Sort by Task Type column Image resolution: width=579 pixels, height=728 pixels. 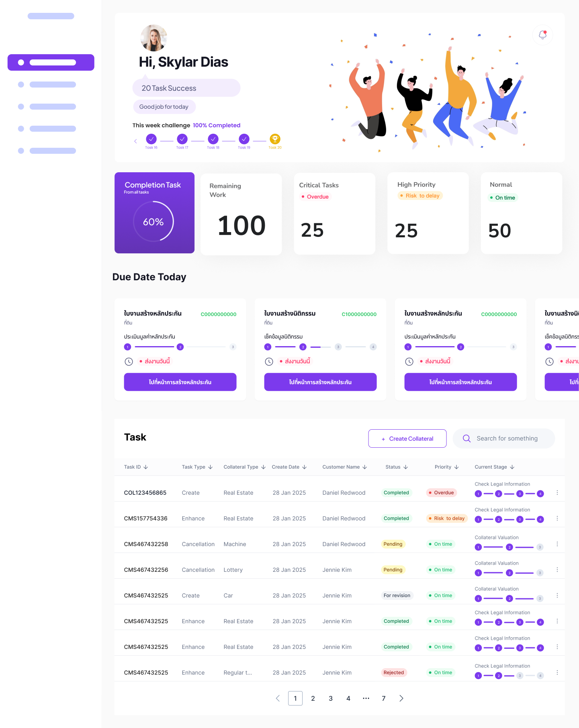coord(197,467)
